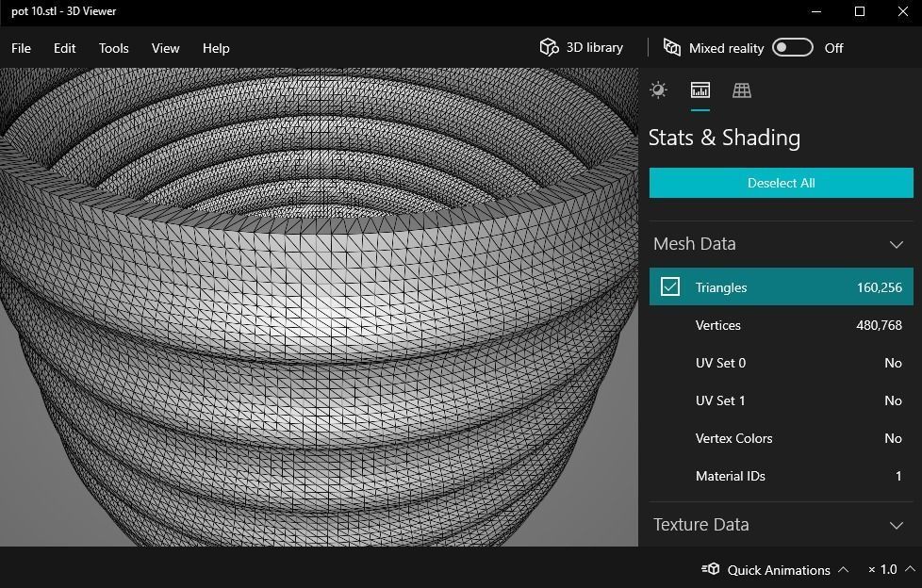Click the Quick Animations label
Viewport: 922px width, 588px height.
pyautogui.click(x=779, y=570)
